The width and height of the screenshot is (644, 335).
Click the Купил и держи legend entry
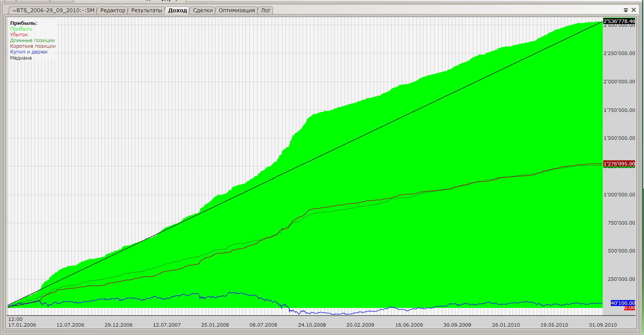pos(29,52)
